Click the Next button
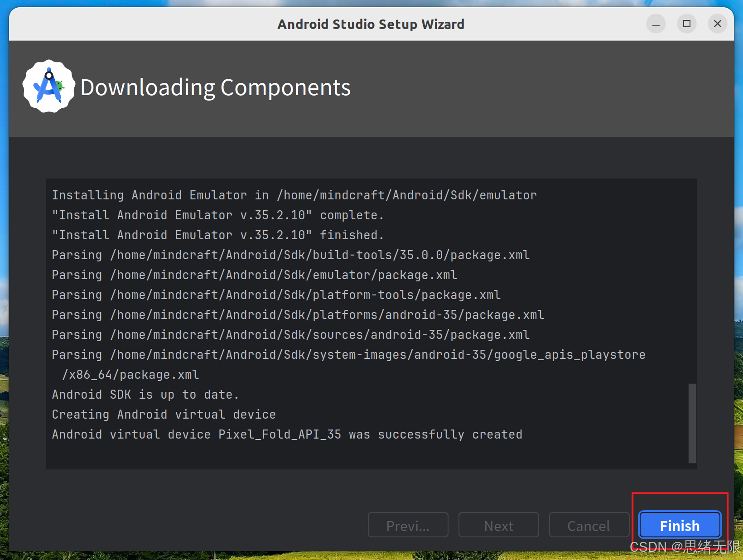Viewport: 743px width, 560px height. point(498,525)
